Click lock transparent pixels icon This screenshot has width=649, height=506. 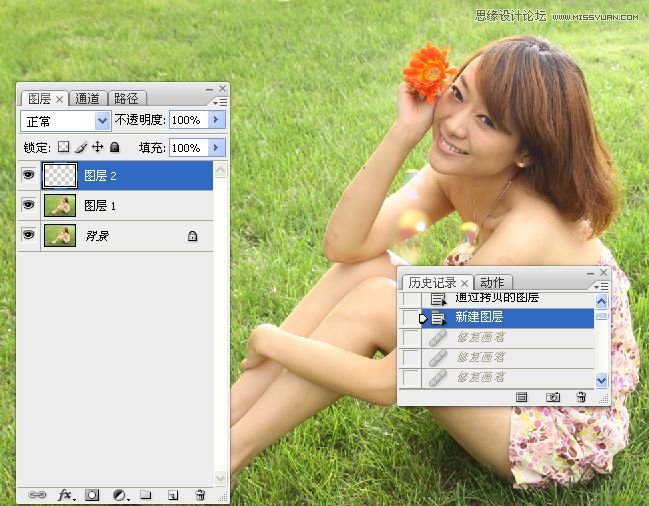[x=63, y=147]
